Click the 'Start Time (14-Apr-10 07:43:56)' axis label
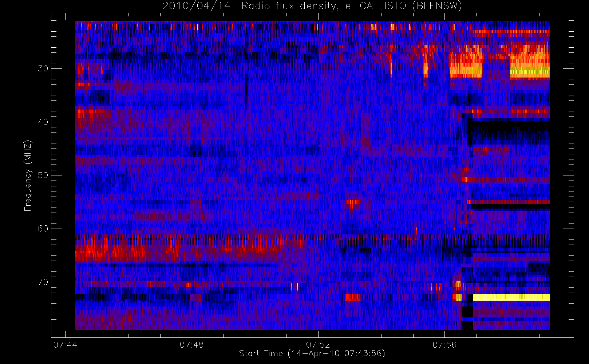 coord(312,353)
